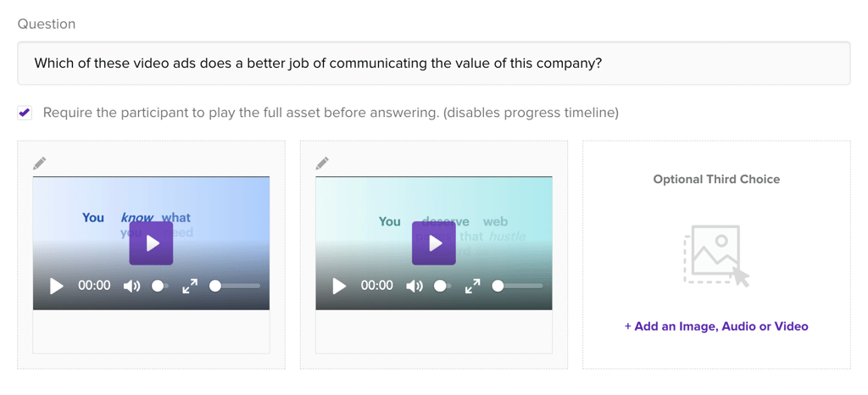Click the image placeholder icon in third choice
Screen dimensions: 868x395
pyautogui.click(x=716, y=256)
